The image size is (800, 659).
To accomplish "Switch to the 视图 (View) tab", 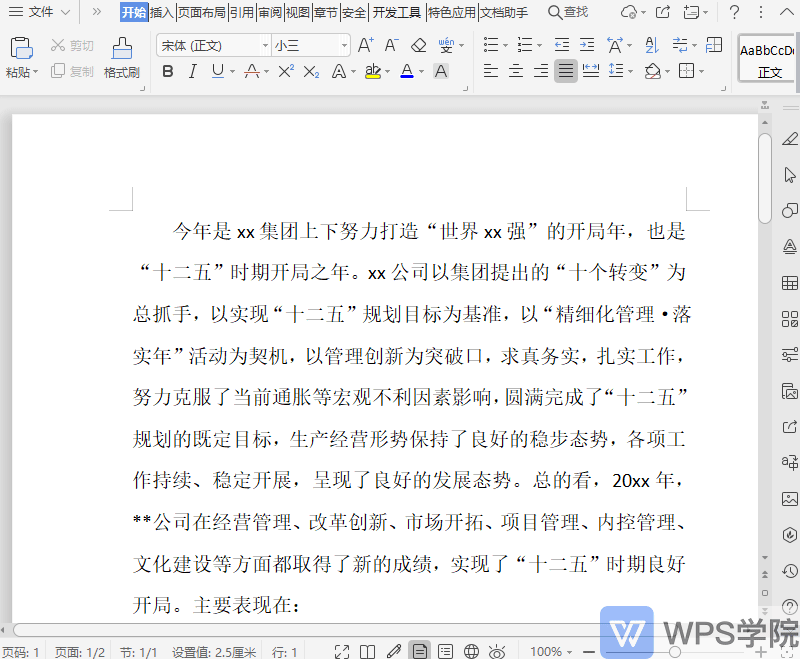I will tap(297, 12).
